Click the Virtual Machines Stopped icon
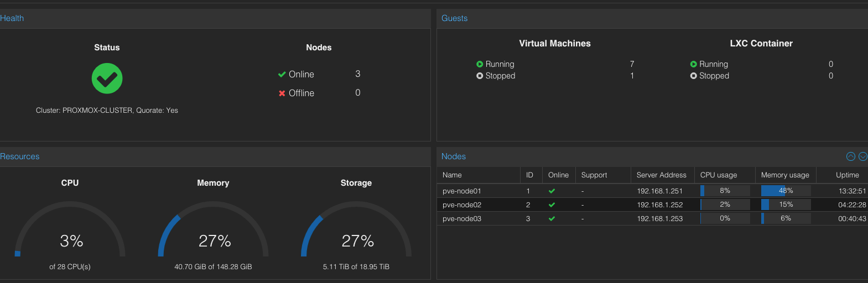The image size is (868, 283). tap(480, 76)
